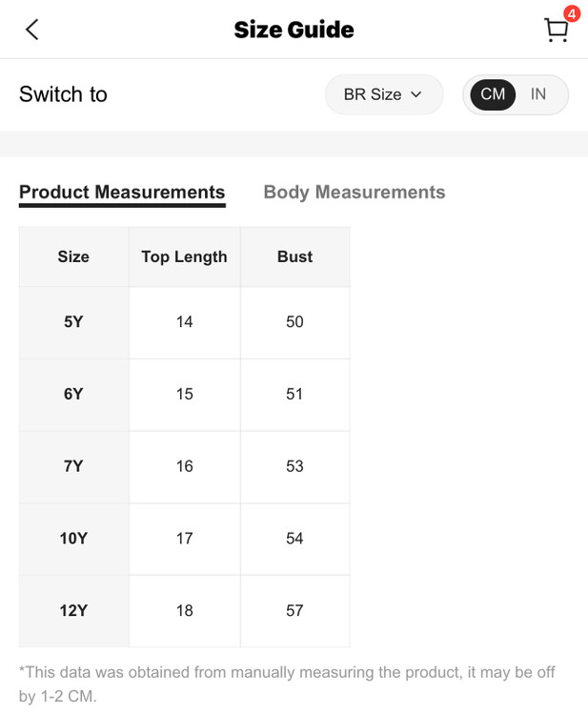
Task: Open the shopping cart icon
Action: coord(556,31)
